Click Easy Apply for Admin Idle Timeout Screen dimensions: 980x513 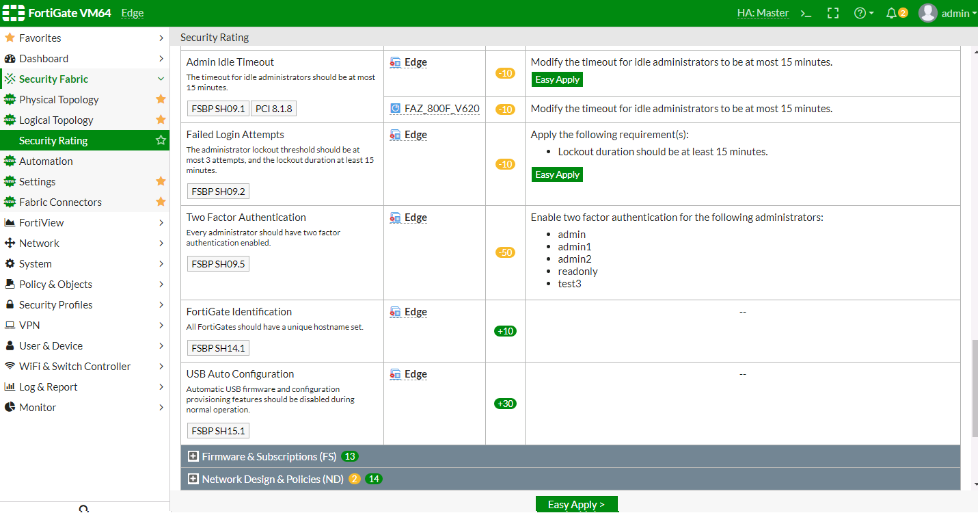click(x=557, y=79)
